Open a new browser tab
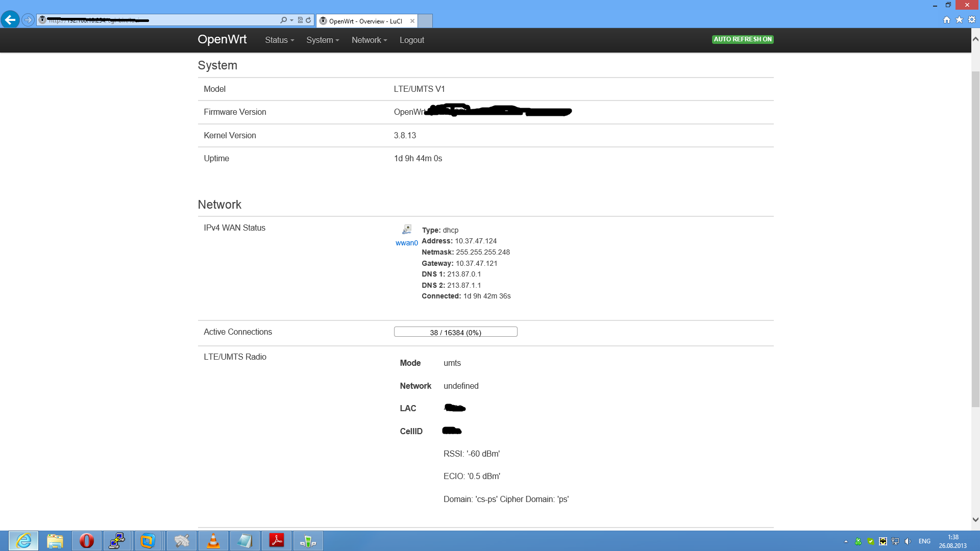 tap(425, 21)
